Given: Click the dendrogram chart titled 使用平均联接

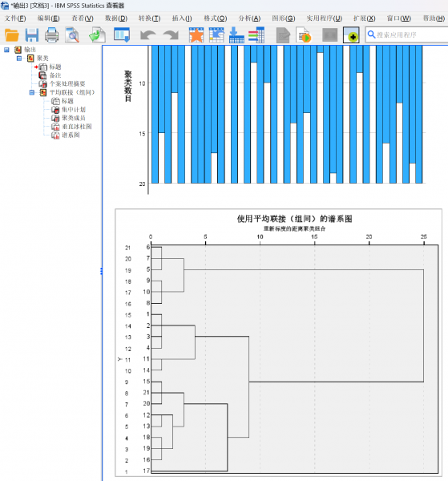Looking at the screenshot, I should tap(278, 342).
